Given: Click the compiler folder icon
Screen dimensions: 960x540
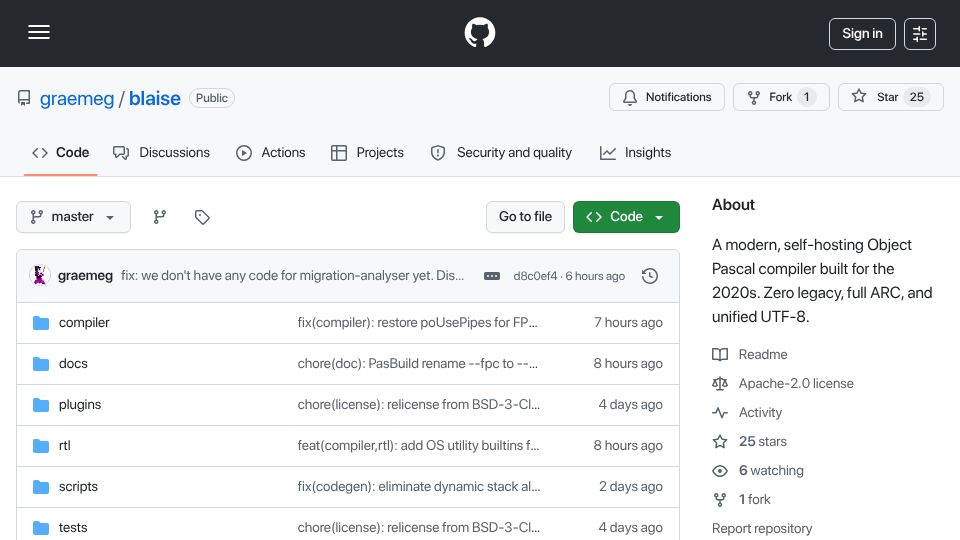Looking at the screenshot, I should tap(40, 323).
